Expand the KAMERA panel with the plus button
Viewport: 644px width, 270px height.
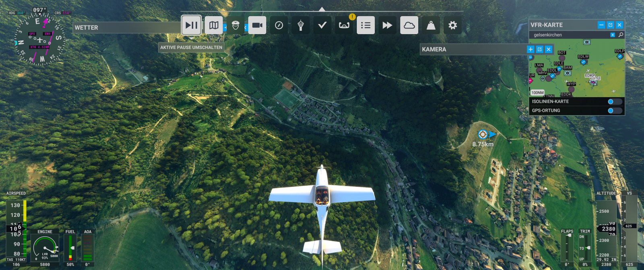530,49
